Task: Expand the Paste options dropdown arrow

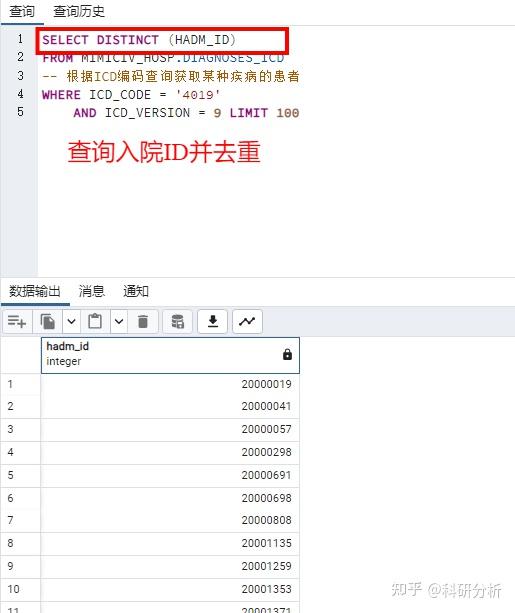Action: (x=119, y=322)
